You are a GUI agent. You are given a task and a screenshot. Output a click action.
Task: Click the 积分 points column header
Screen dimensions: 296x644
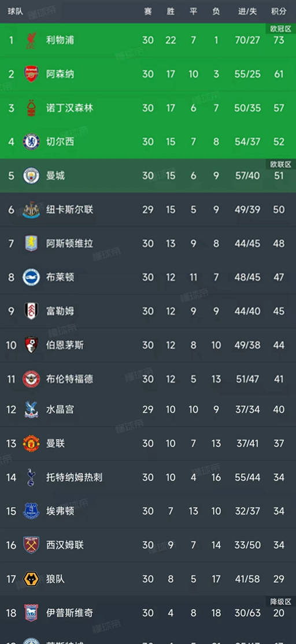[x=279, y=11]
